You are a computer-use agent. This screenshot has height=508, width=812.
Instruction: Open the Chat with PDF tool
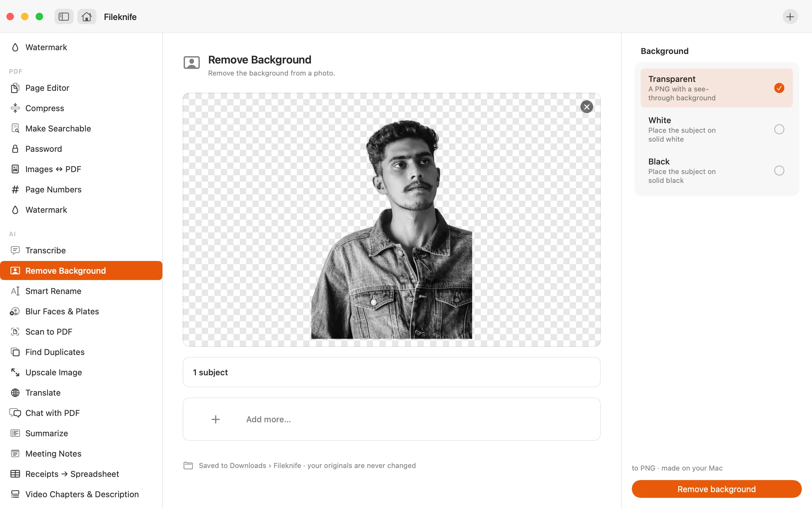coord(81,413)
